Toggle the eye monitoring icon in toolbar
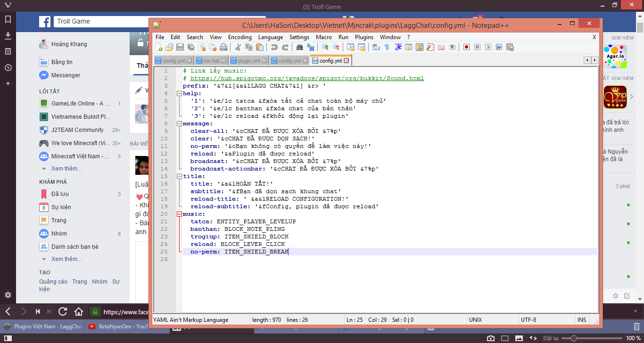Viewport: 644px width, 343px height. tap(452, 47)
